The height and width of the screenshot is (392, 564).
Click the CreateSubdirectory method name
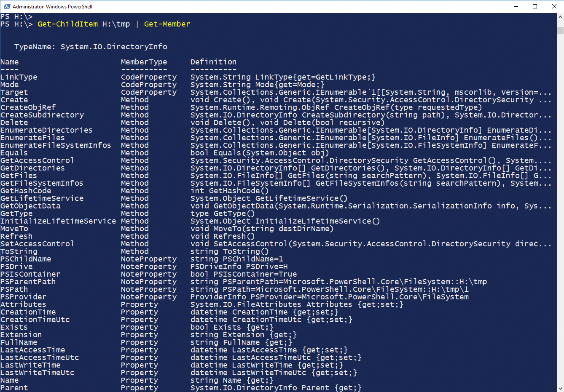tap(42, 115)
